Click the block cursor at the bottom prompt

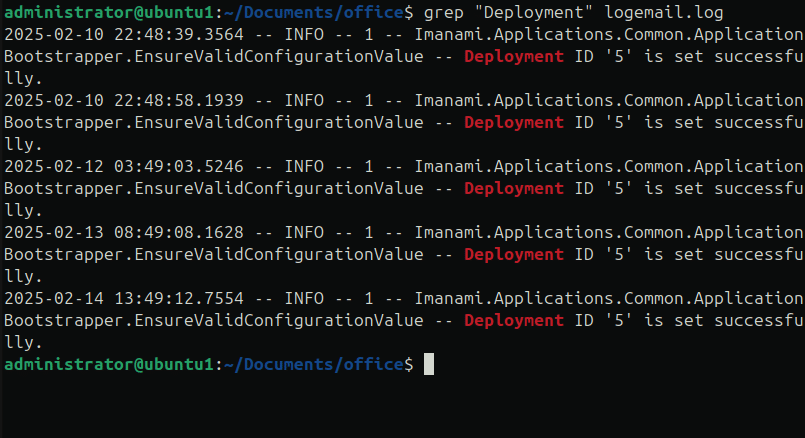pyautogui.click(x=429, y=364)
